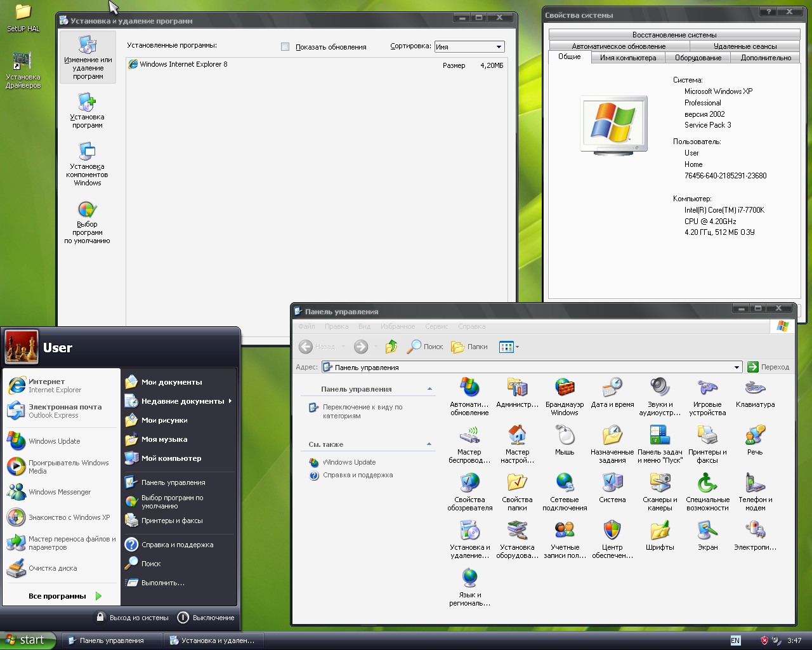Open the address bar dropdown arrow
Screen dimensions: 812x650
pyautogui.click(x=737, y=367)
